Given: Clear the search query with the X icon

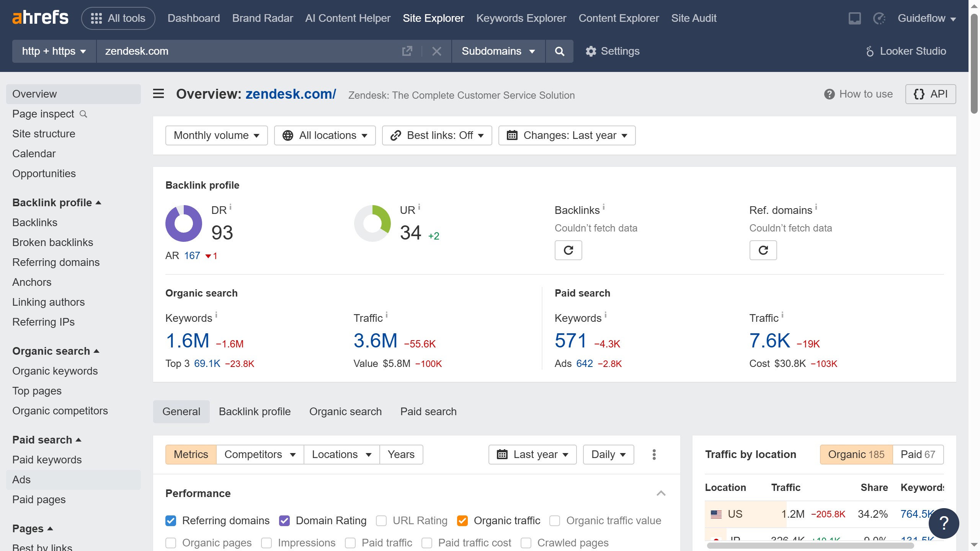Looking at the screenshot, I should click(436, 51).
